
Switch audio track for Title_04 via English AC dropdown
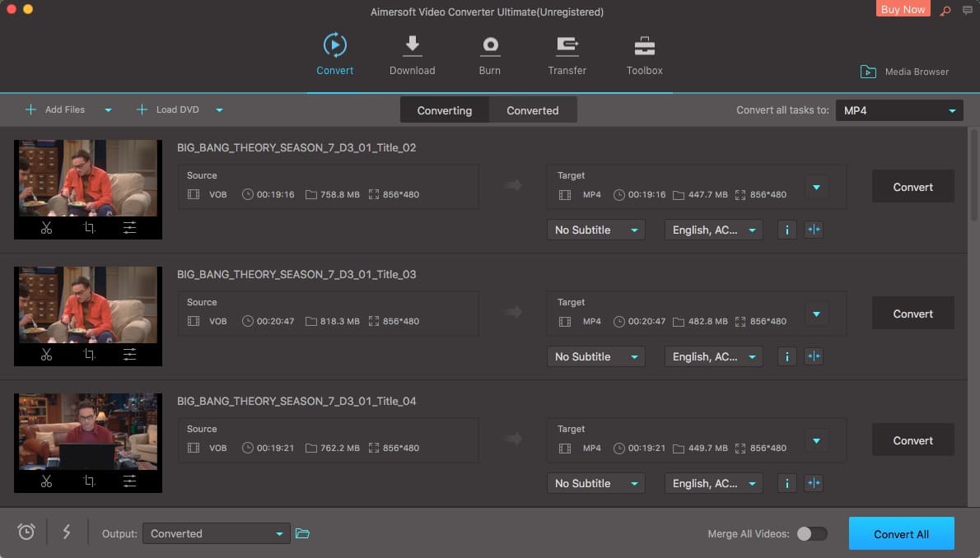tap(713, 483)
